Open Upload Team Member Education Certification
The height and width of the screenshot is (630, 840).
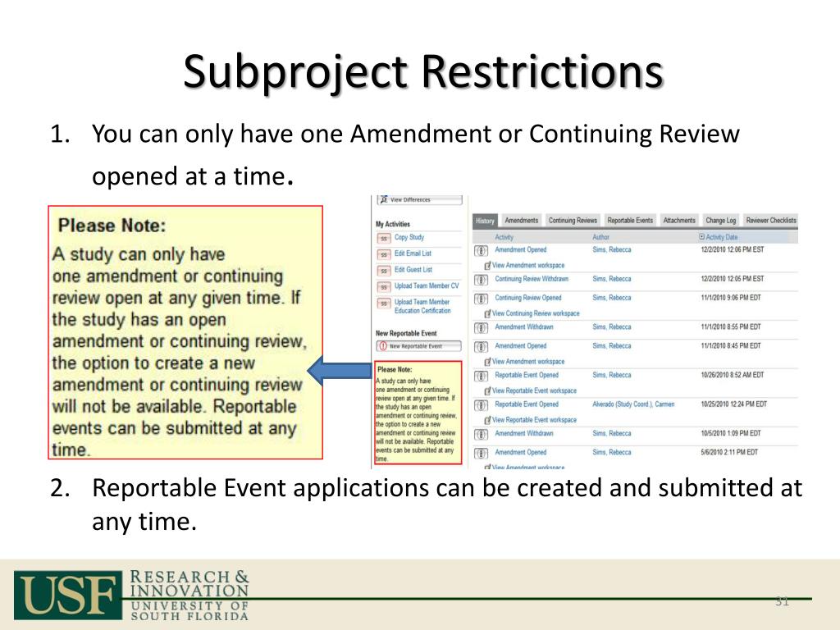[422, 307]
